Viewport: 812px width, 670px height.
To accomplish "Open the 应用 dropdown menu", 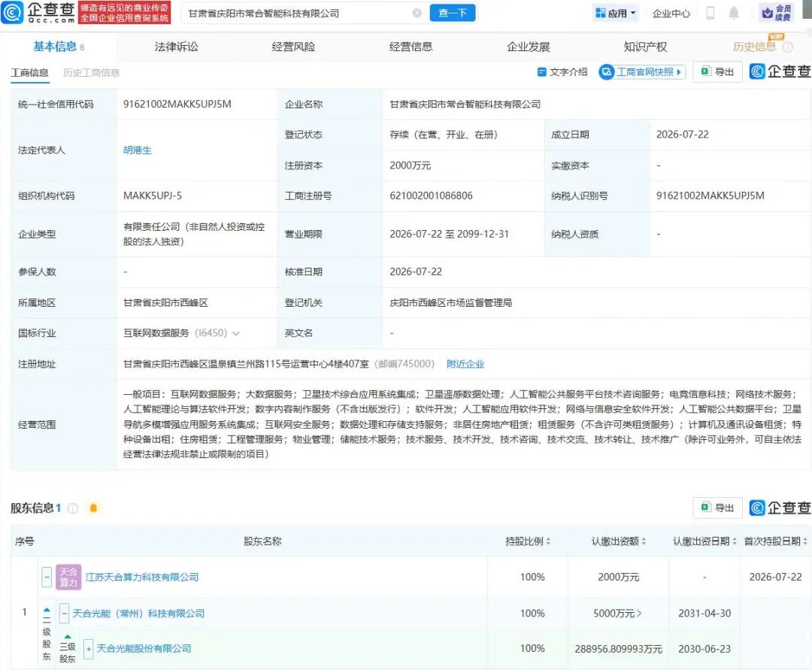I will pyautogui.click(x=615, y=13).
